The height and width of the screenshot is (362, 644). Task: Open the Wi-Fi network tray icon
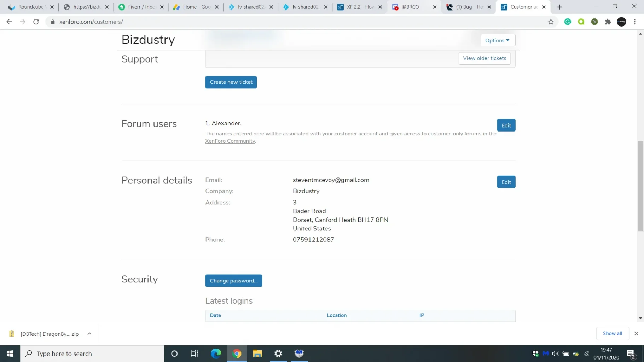(586, 354)
